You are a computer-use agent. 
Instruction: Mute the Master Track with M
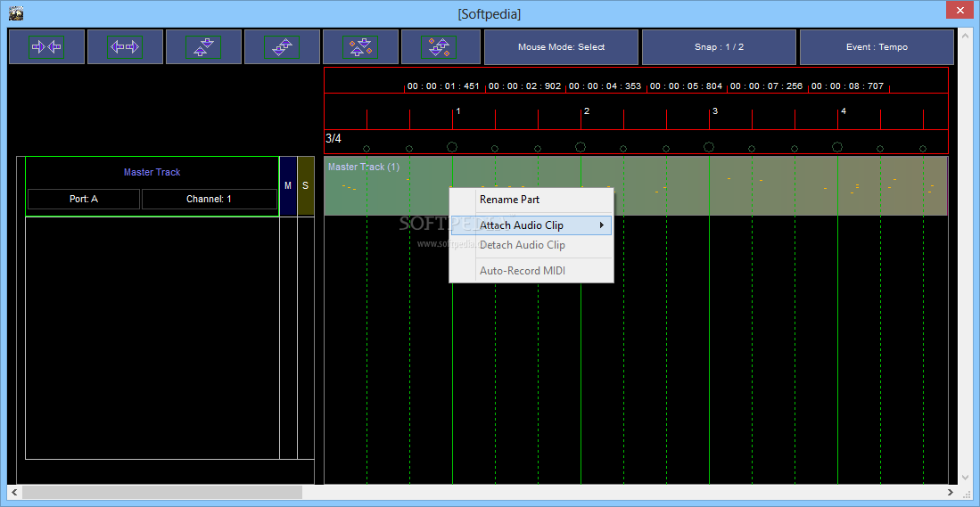(288, 186)
